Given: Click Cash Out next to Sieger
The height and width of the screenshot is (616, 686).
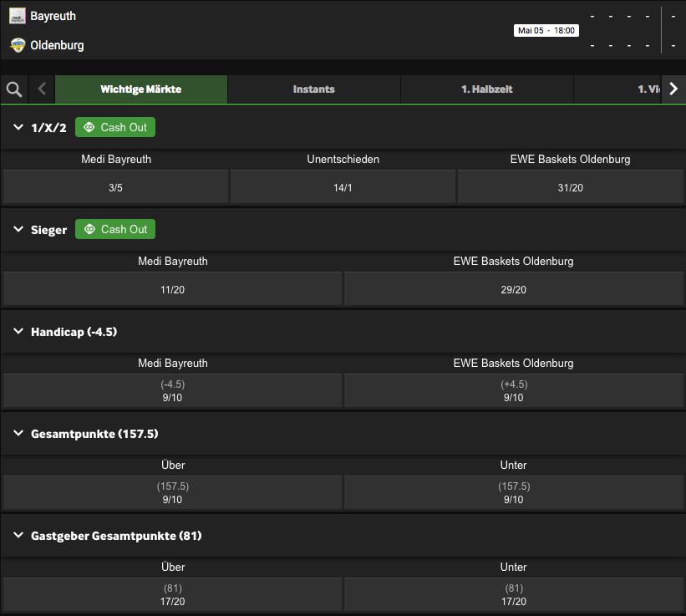Looking at the screenshot, I should tap(115, 229).
